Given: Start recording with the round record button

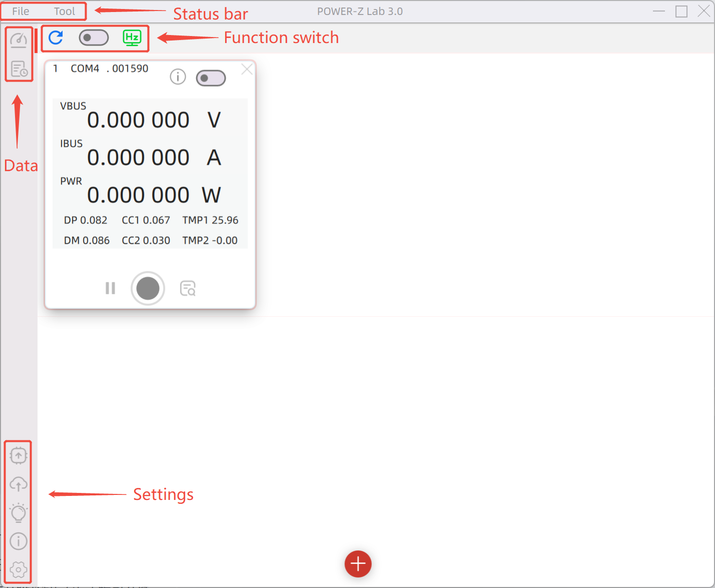Looking at the screenshot, I should (148, 288).
